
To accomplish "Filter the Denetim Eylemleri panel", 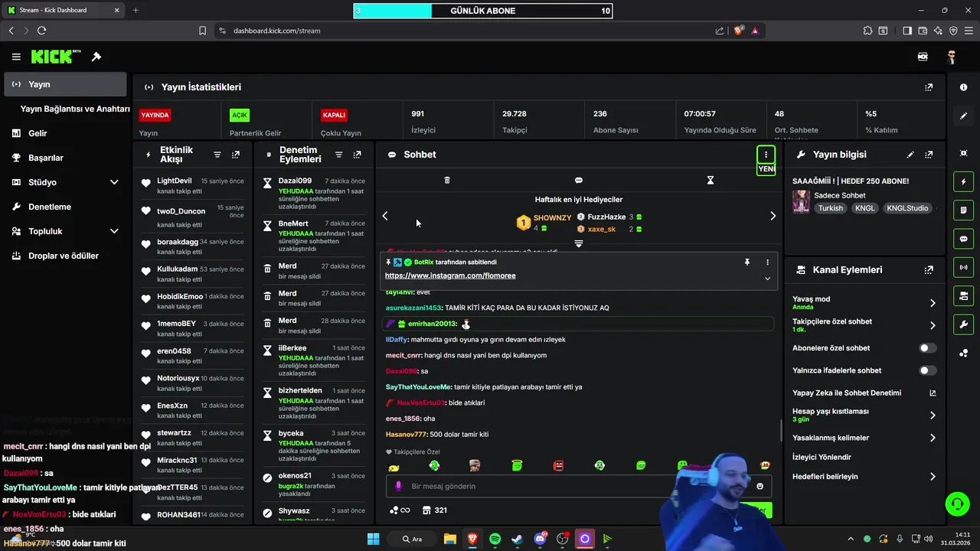I will [x=339, y=155].
